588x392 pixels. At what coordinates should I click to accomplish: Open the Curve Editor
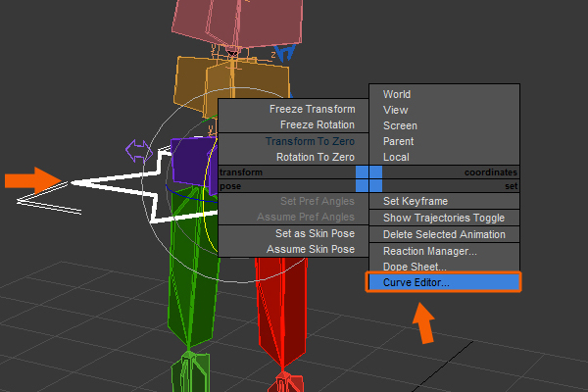444,282
